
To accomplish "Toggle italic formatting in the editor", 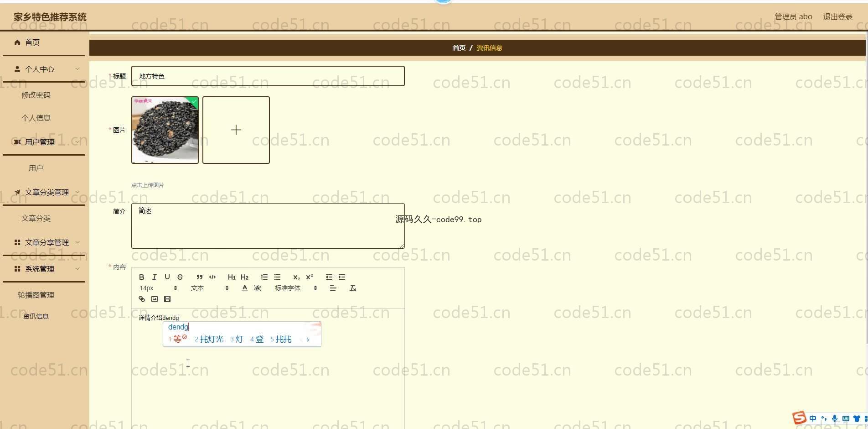I will pos(155,277).
